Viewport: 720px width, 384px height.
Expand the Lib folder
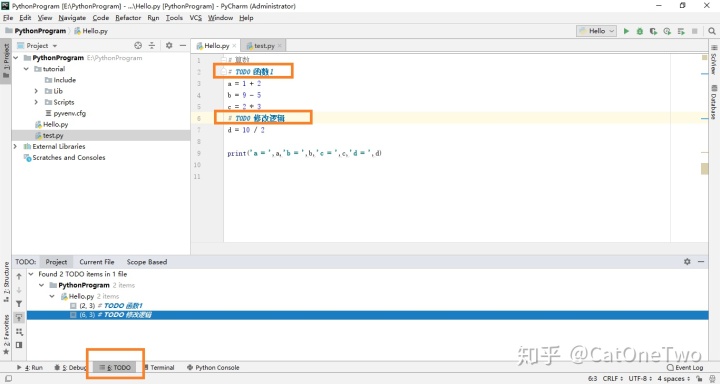click(36, 91)
